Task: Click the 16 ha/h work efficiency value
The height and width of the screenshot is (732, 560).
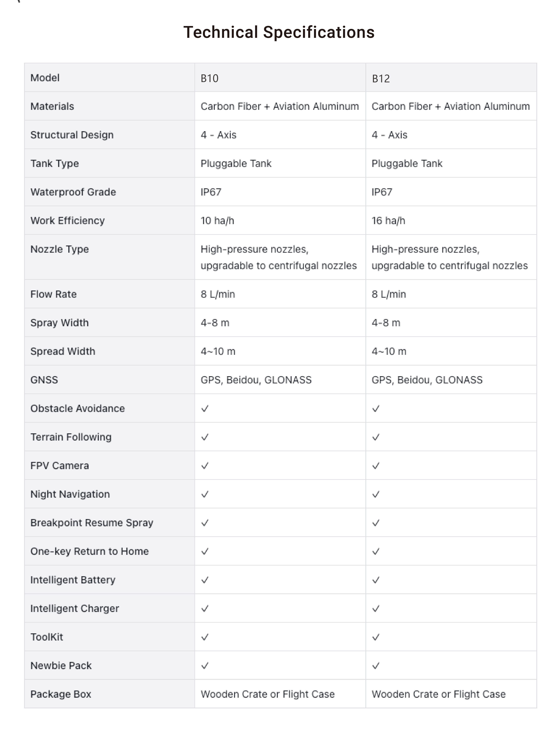Action: pyautogui.click(x=388, y=221)
